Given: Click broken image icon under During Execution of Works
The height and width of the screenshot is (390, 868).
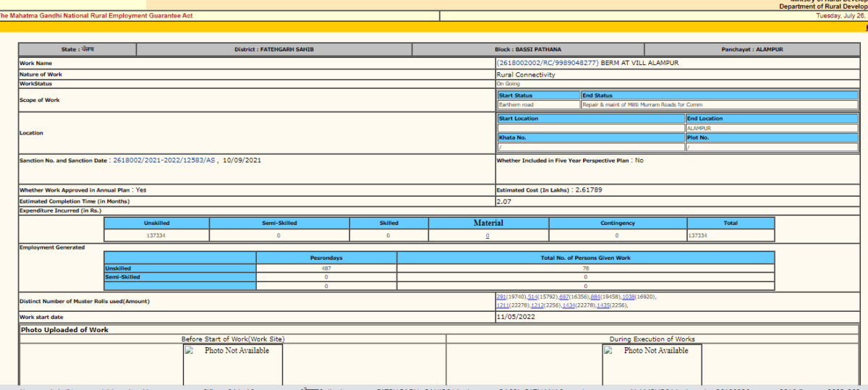Looking at the screenshot, I should pos(609,351).
